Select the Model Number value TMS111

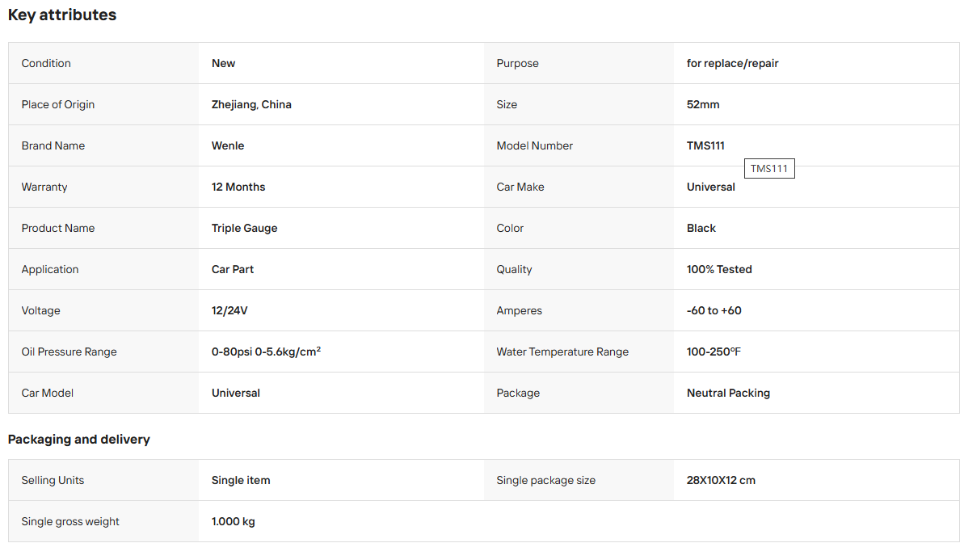click(705, 145)
